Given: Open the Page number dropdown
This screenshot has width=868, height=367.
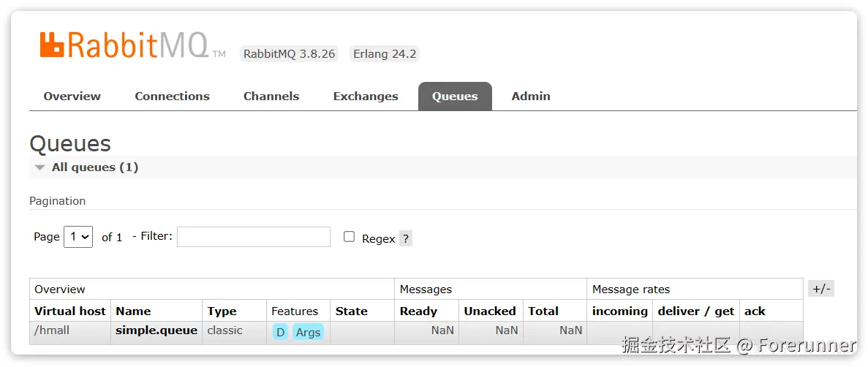Looking at the screenshot, I should tap(78, 237).
